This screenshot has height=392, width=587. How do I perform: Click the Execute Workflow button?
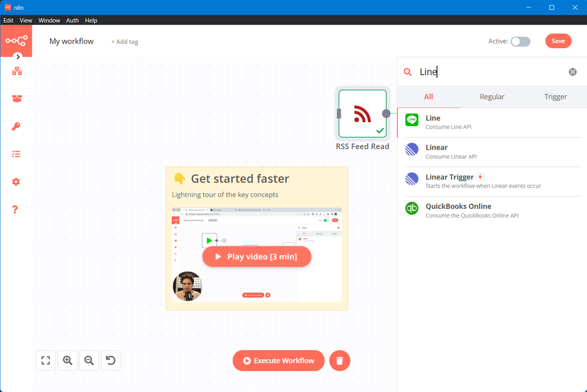click(278, 361)
